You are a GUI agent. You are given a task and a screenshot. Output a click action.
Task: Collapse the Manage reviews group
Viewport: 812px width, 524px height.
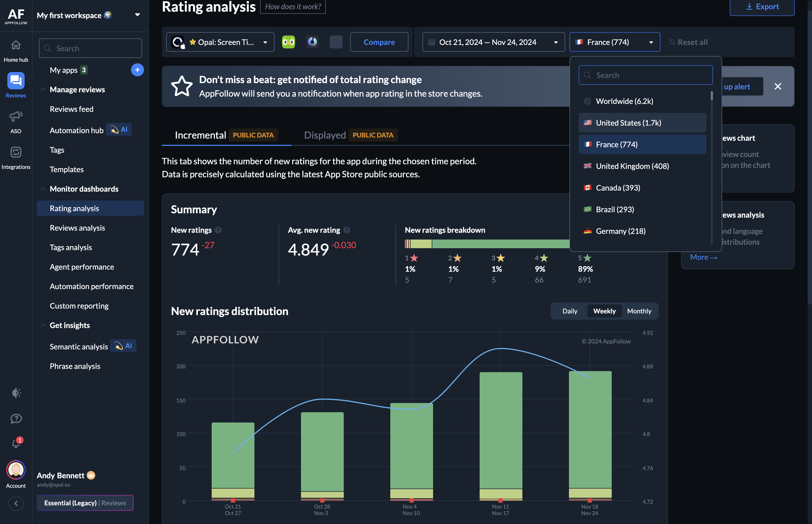pos(43,90)
